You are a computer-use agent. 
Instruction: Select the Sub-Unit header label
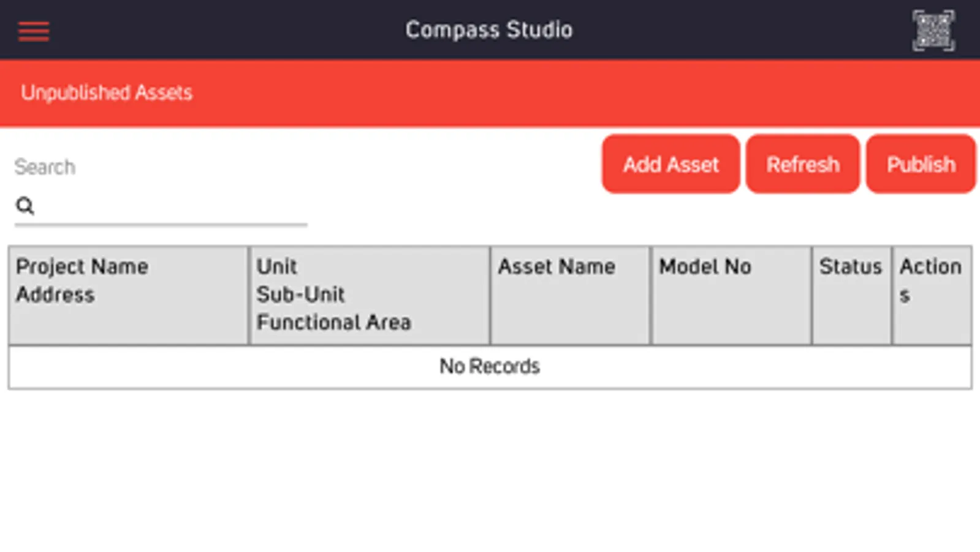point(301,295)
